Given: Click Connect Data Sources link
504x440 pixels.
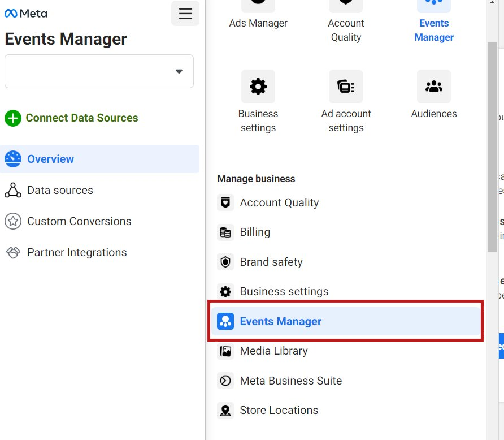Looking at the screenshot, I should tap(81, 118).
